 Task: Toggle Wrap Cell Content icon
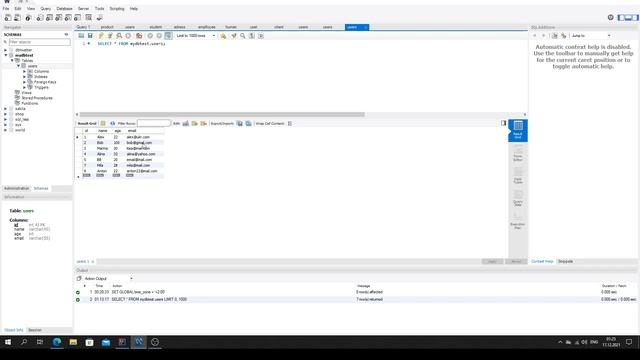(x=290, y=123)
